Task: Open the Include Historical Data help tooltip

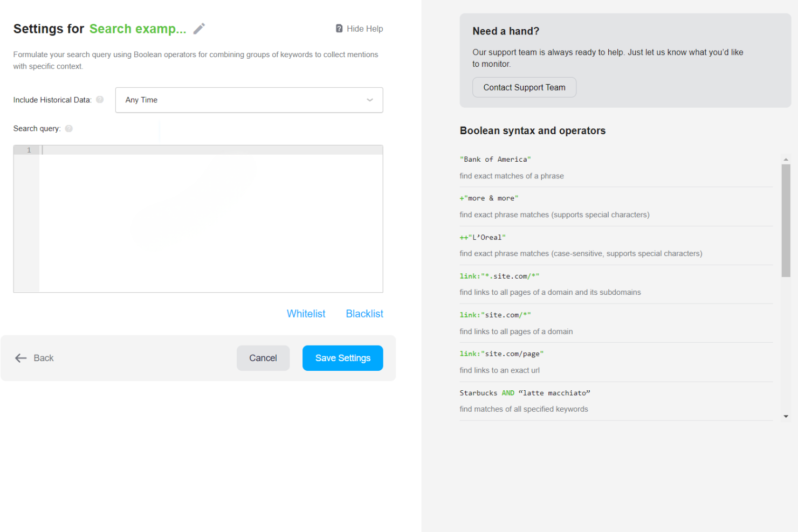Action: click(100, 99)
